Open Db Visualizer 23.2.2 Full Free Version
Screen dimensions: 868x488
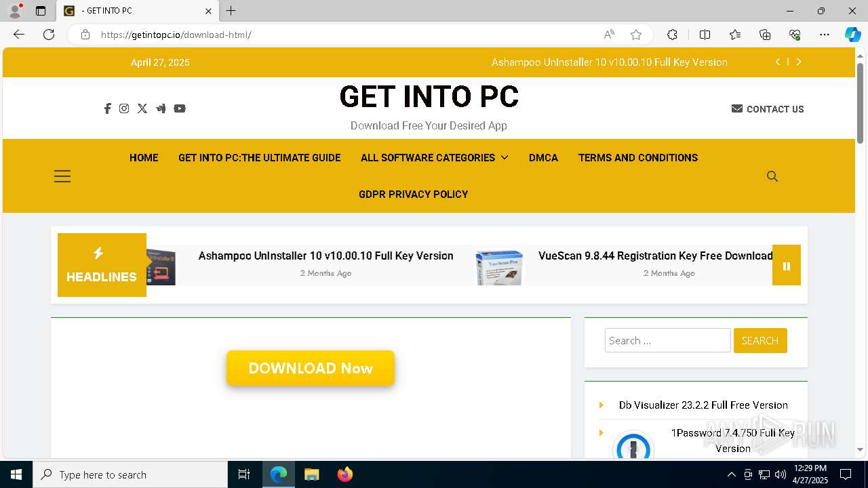click(703, 405)
